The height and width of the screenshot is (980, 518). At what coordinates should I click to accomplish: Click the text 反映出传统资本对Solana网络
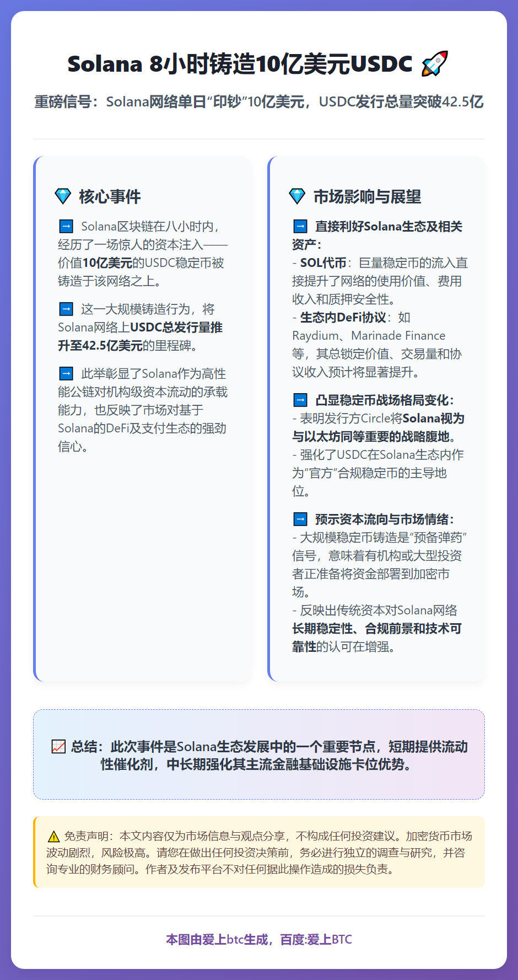coord(379,611)
